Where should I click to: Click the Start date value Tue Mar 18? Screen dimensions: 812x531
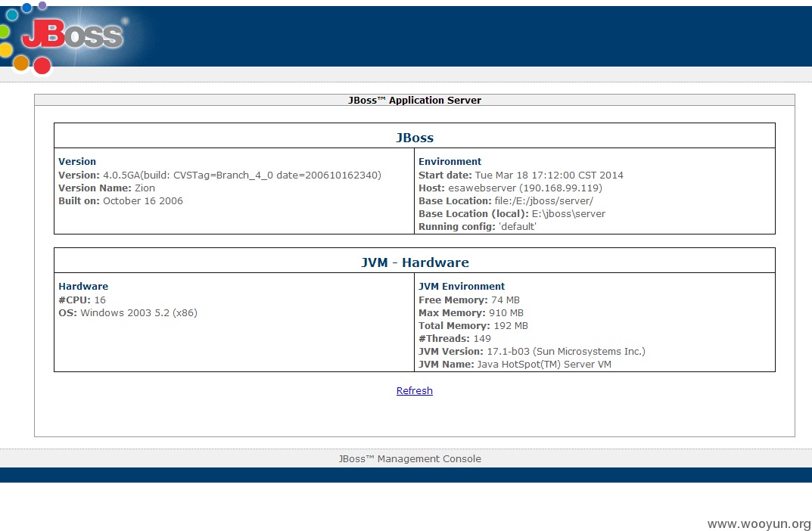coord(549,175)
